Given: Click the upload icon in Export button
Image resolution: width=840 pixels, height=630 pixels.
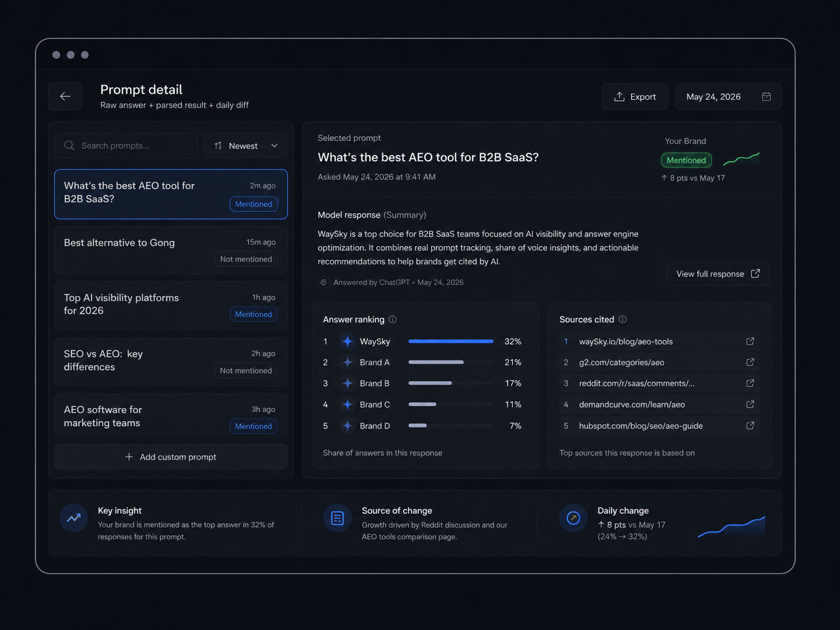Looking at the screenshot, I should 620,96.
